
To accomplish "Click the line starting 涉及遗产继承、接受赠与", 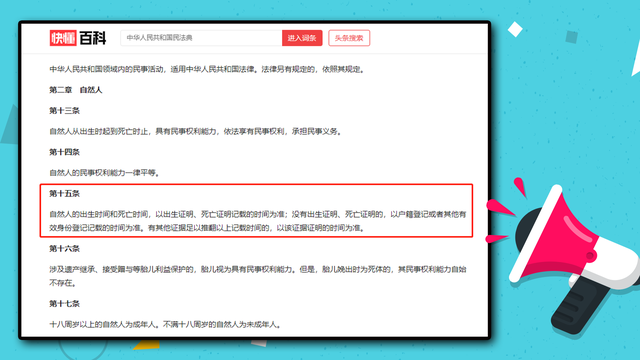I will (258, 276).
